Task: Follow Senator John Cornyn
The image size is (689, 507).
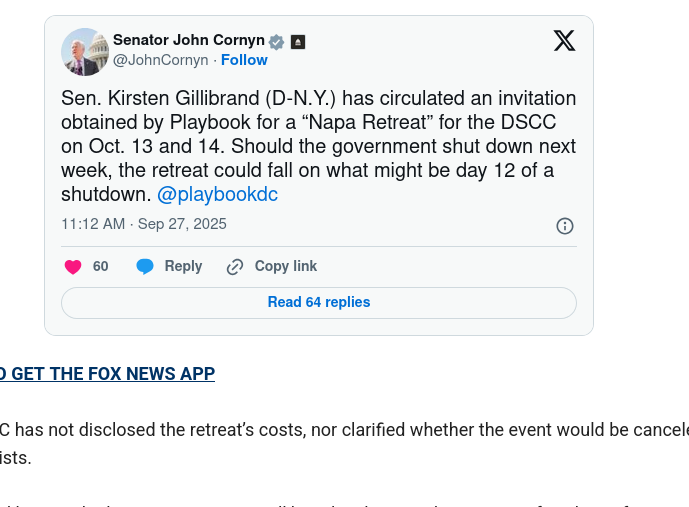Action: point(244,60)
